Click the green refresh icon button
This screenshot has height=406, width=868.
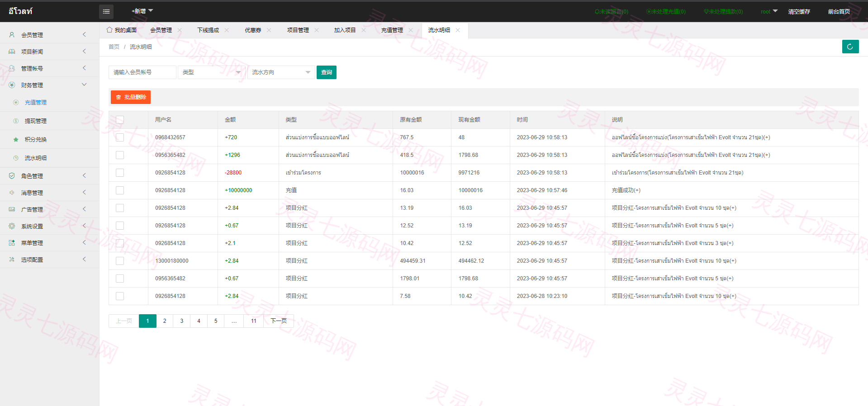coord(850,47)
